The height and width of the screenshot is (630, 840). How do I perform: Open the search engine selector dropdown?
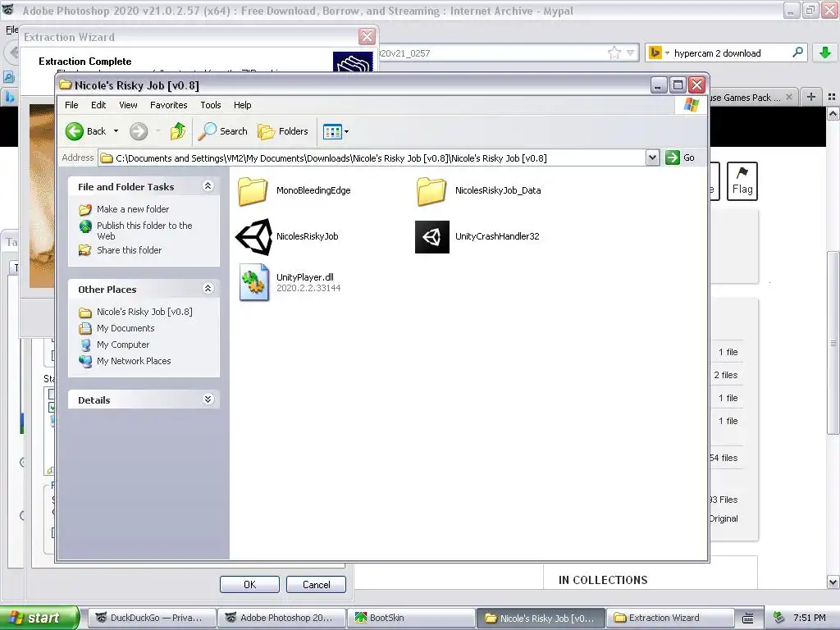667,53
